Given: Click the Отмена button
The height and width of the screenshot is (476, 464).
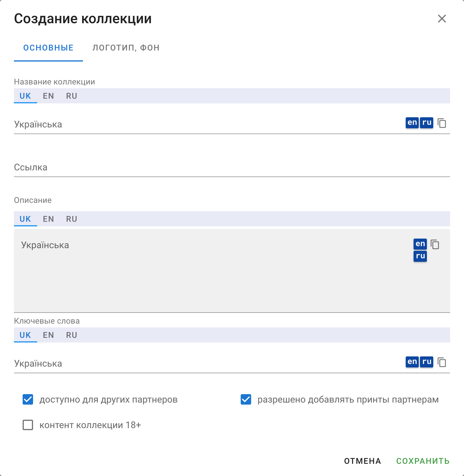Looking at the screenshot, I should coord(362,461).
